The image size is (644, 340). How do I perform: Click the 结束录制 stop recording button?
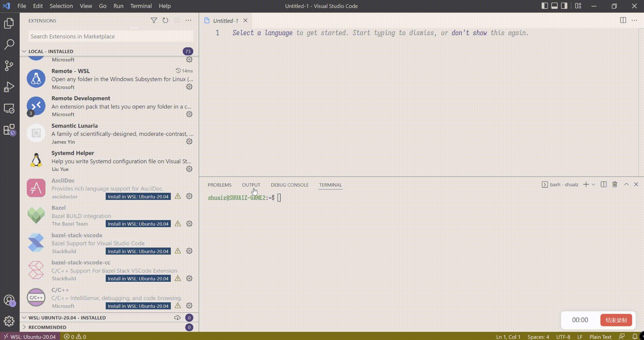pyautogui.click(x=616, y=320)
